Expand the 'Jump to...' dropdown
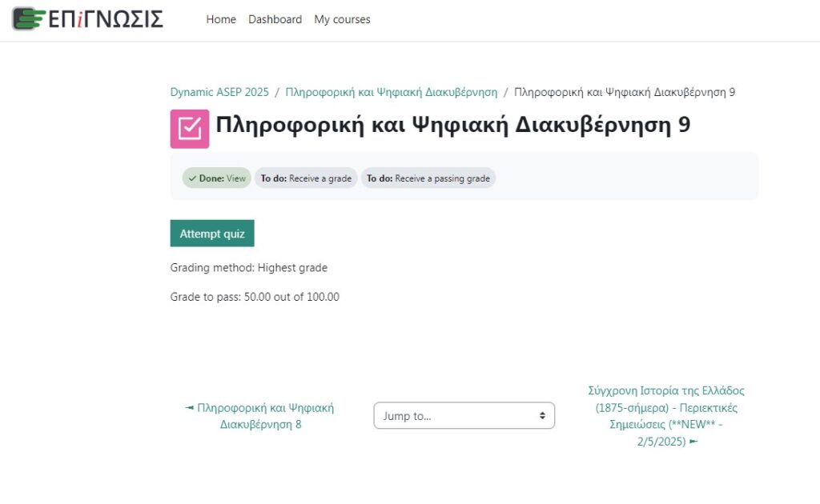Screen dimensions: 820x504 [464, 416]
